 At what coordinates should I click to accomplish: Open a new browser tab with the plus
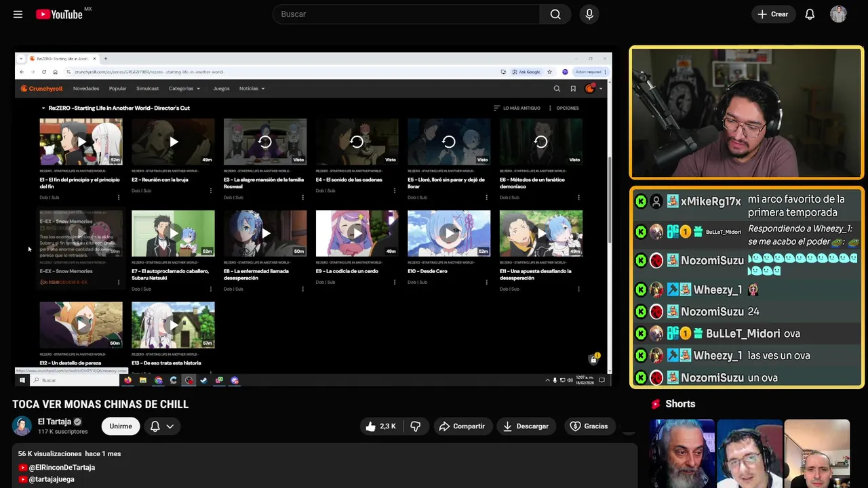105,59
